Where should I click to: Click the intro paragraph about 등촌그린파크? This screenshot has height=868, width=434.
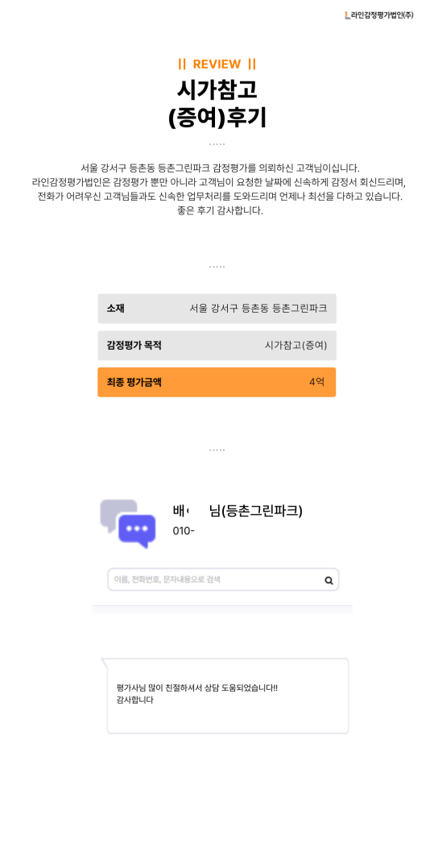point(219,189)
